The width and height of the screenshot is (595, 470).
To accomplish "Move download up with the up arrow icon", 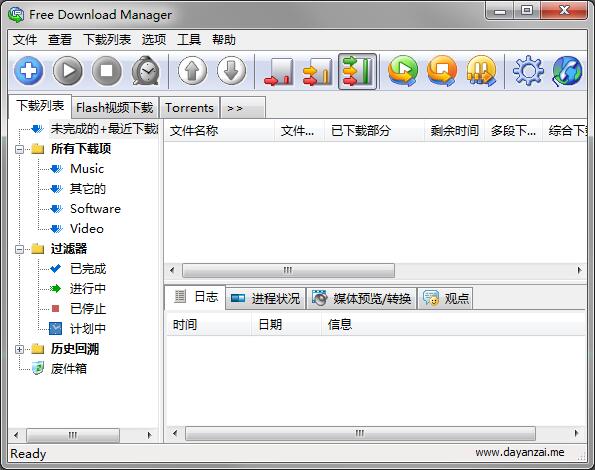I will (x=193, y=71).
